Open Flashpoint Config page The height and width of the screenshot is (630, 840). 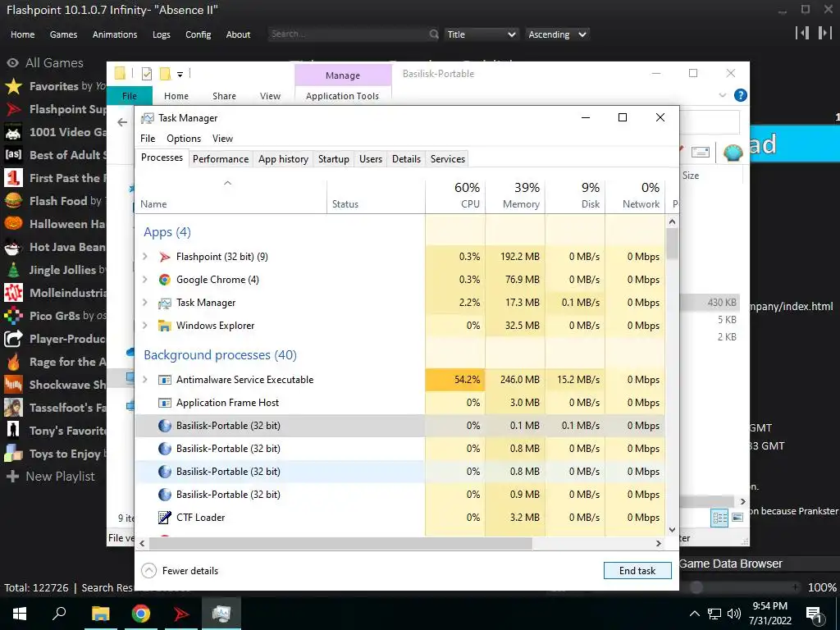(x=199, y=34)
